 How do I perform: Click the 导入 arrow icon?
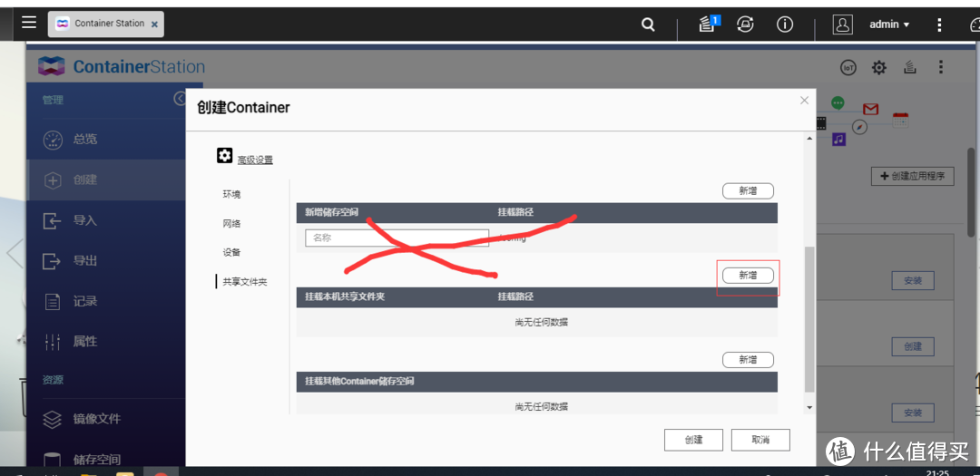tap(52, 220)
